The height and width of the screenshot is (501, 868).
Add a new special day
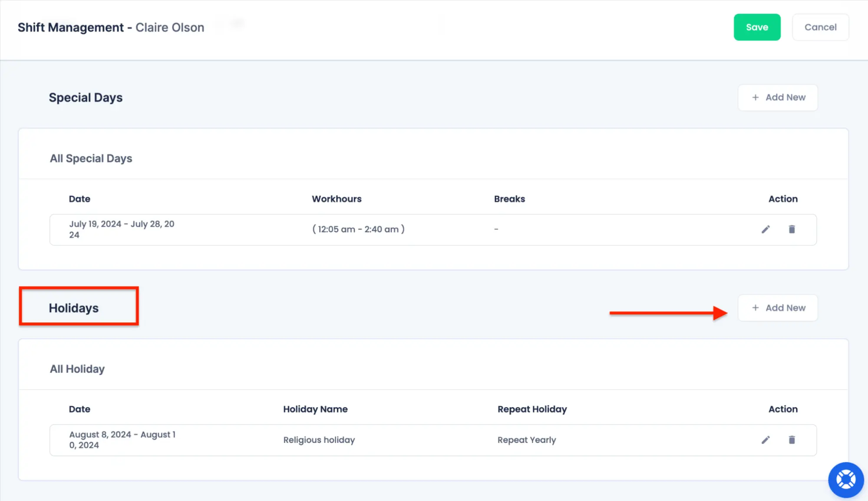click(x=778, y=97)
